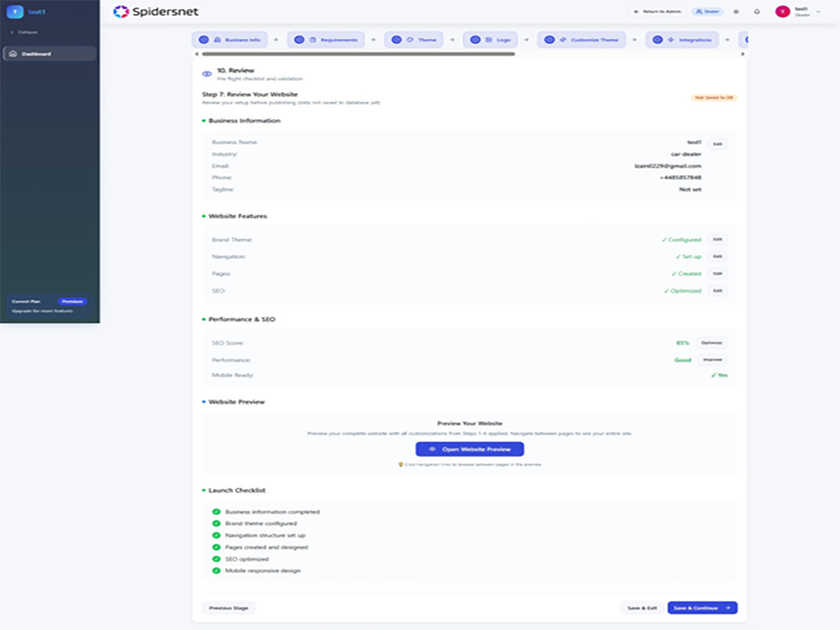Expand the user account dropdown chevron
This screenshot has width=840, height=630.
(x=818, y=11)
